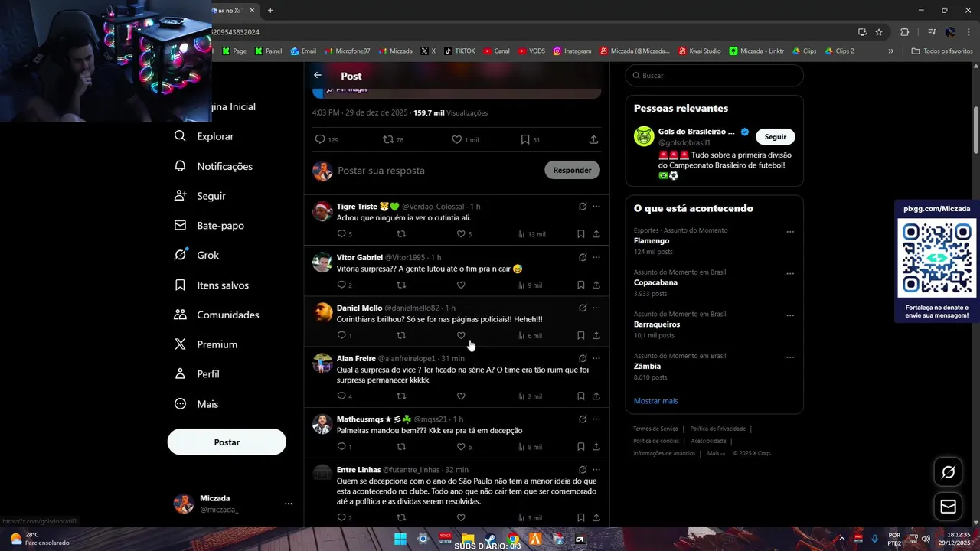Bookmark Vitor Gabriel's reply
Viewport: 980px width, 551px height.
pyautogui.click(x=581, y=285)
